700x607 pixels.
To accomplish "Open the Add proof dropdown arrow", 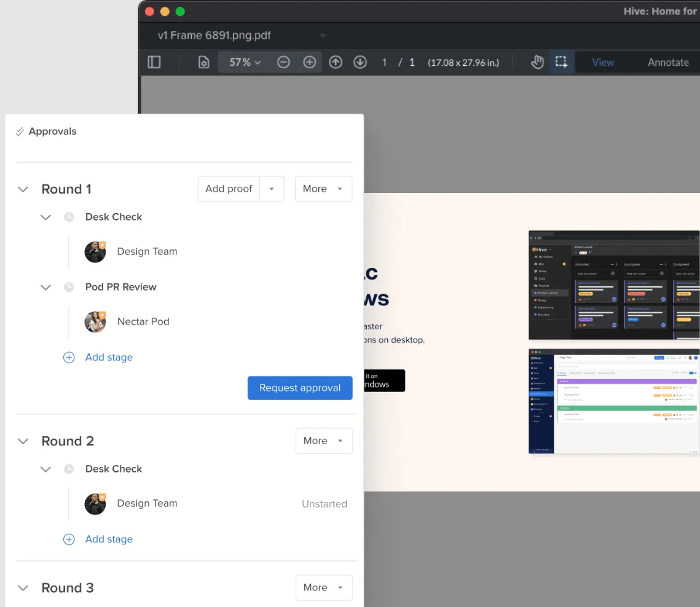I will 272,189.
